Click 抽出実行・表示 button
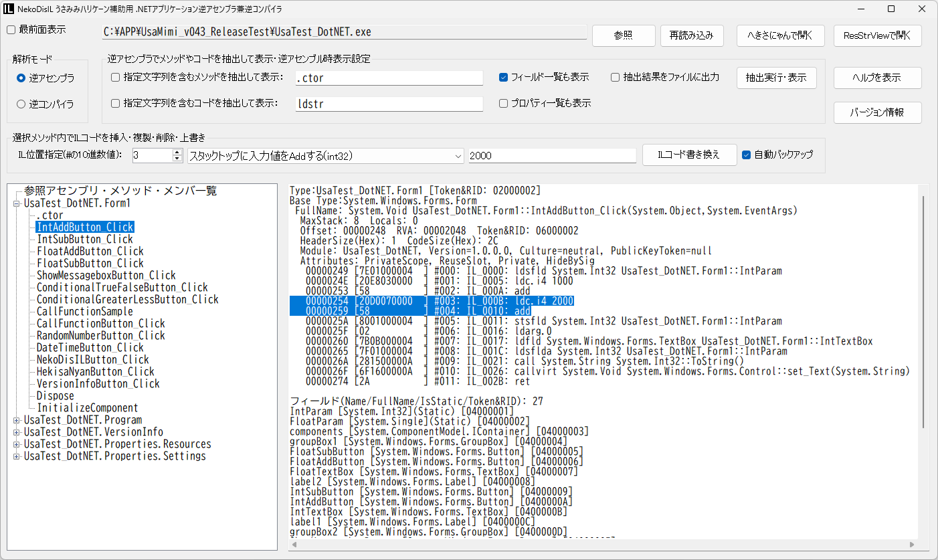Image resolution: width=938 pixels, height=560 pixels. 776,78
